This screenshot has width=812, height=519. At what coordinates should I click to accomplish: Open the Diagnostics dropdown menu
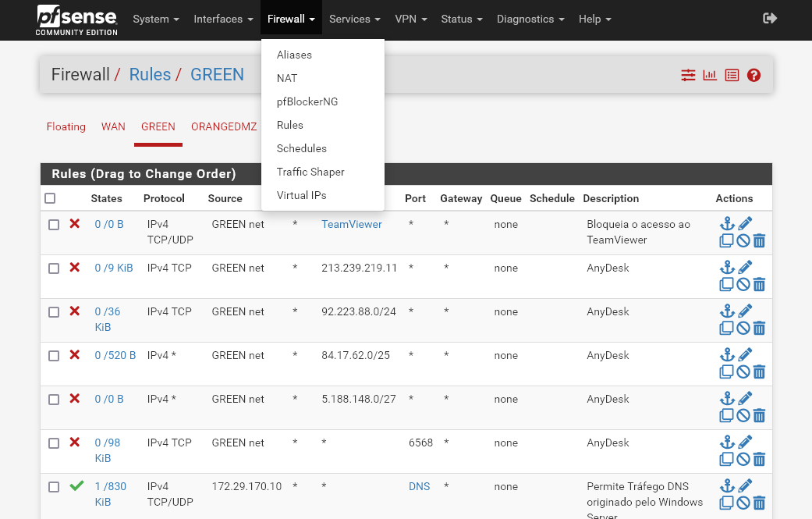[x=530, y=19]
